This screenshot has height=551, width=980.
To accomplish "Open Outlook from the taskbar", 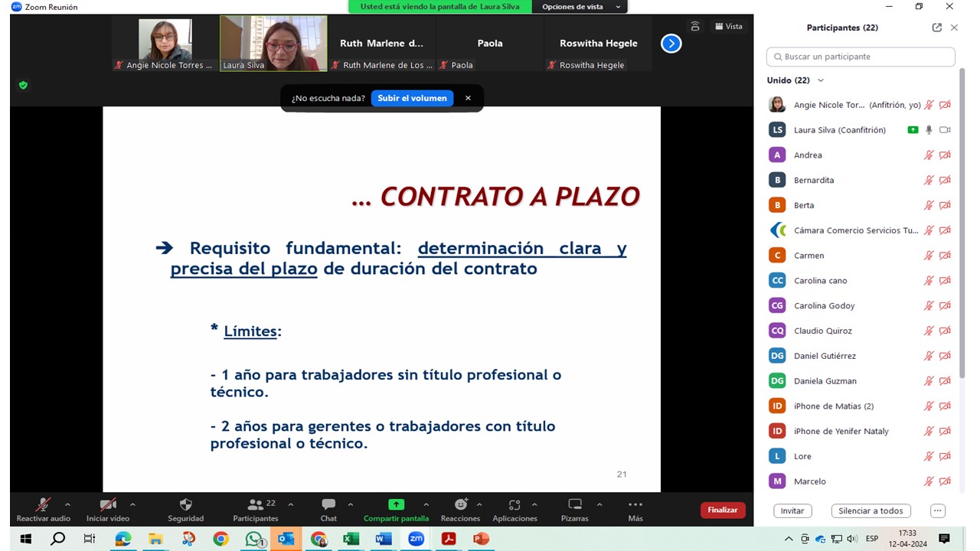I will click(x=286, y=539).
